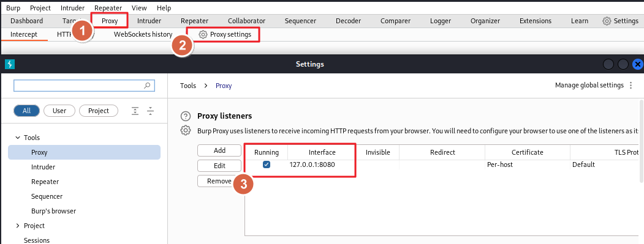
Task: Click the Proxy breadcrumb link
Action: click(224, 86)
